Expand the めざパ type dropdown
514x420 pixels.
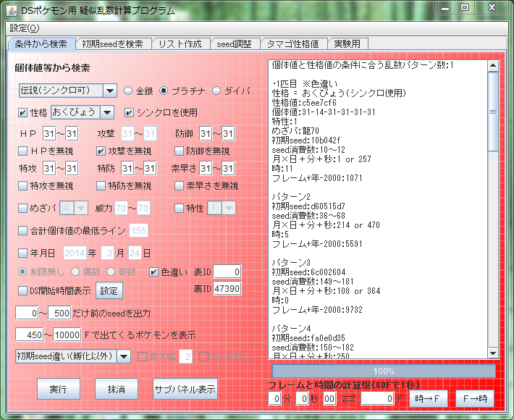tap(81, 208)
